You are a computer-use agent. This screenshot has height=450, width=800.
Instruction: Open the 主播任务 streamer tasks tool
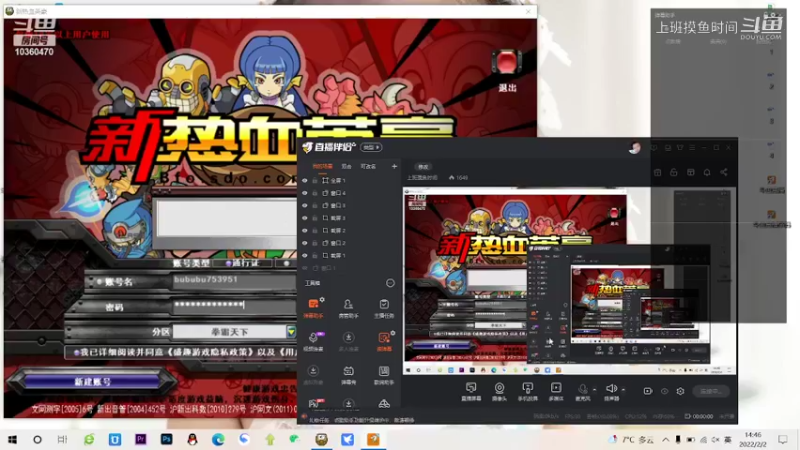(384, 308)
